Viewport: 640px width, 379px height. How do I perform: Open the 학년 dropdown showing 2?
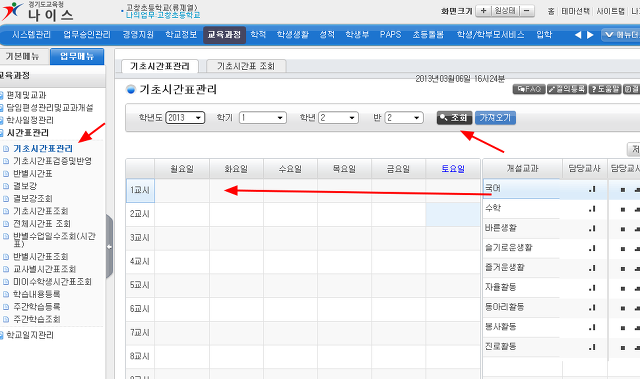[x=338, y=118]
